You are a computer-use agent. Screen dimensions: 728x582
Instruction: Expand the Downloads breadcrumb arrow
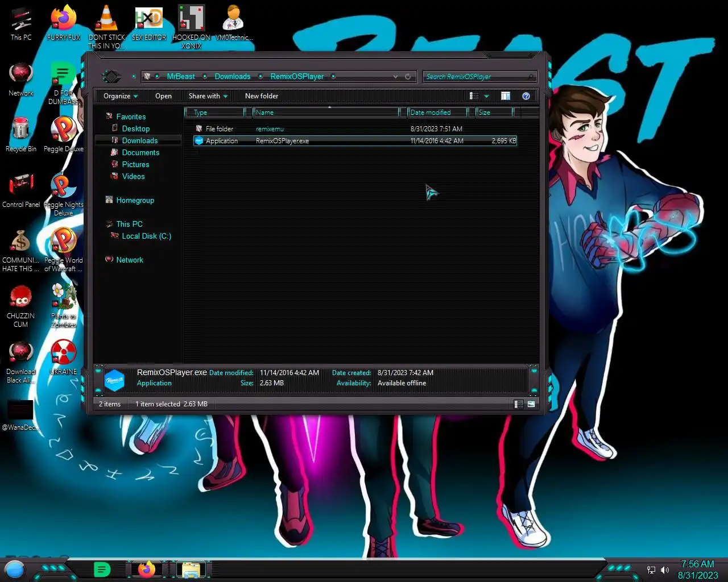click(x=260, y=76)
